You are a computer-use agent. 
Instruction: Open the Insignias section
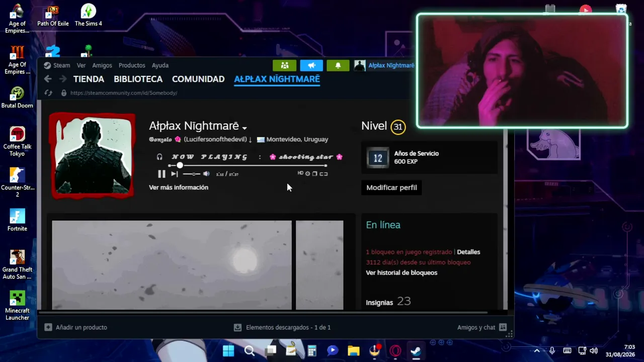379,303
